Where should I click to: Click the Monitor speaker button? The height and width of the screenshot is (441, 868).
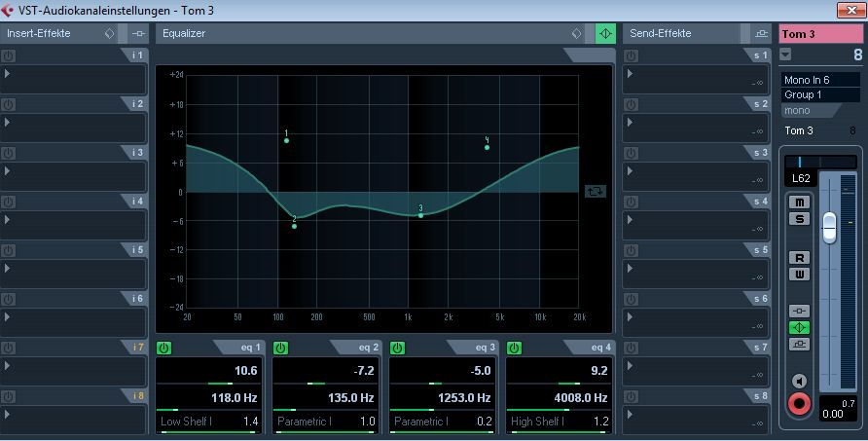tap(800, 381)
